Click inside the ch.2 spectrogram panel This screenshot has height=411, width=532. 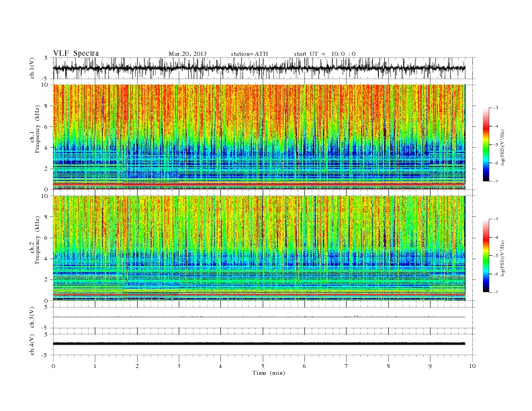[x=259, y=248]
